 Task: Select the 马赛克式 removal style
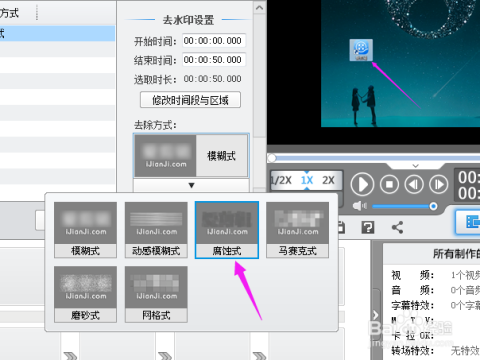pos(297,230)
